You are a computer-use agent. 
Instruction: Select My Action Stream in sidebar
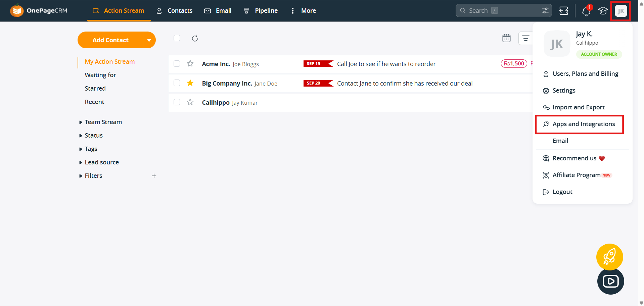coord(109,62)
